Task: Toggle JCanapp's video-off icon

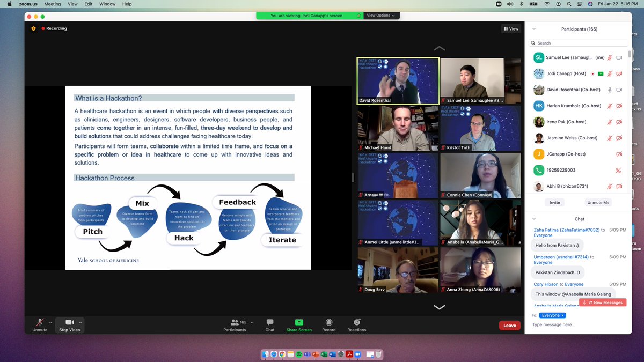Action: tap(619, 154)
